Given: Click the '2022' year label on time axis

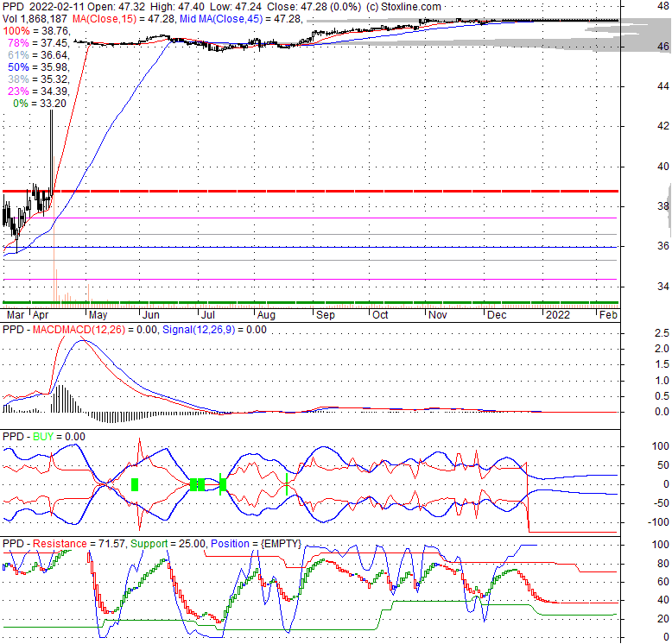Looking at the screenshot, I should click(558, 315).
